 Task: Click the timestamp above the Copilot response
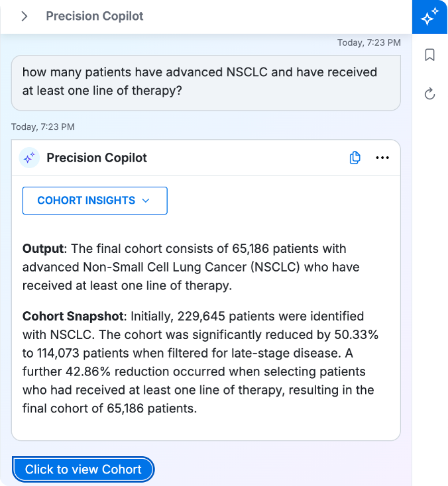click(x=43, y=126)
